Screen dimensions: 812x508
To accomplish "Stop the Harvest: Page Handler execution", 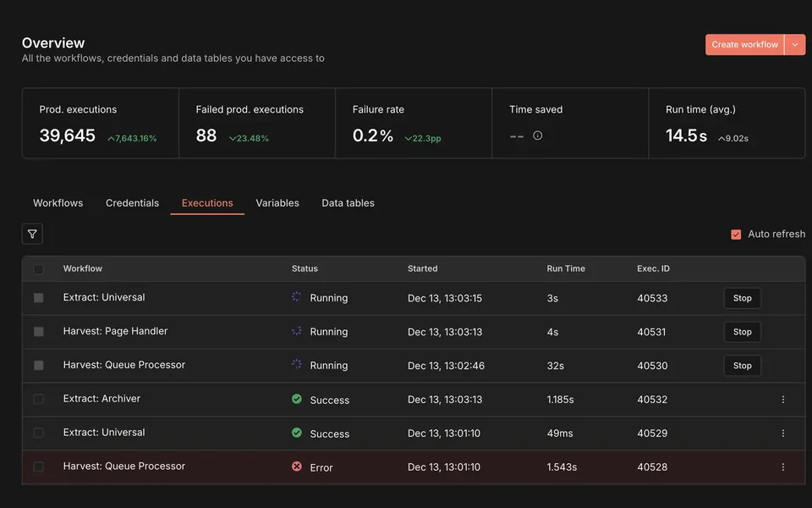I will tap(742, 332).
